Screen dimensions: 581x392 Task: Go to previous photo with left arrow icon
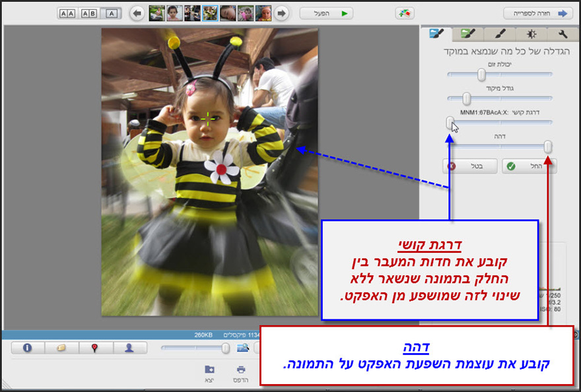pos(136,13)
